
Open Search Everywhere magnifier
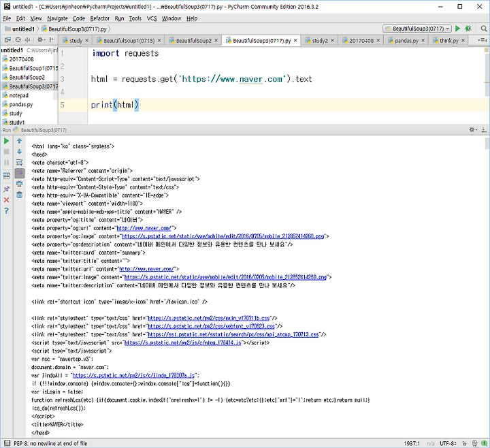[484, 29]
